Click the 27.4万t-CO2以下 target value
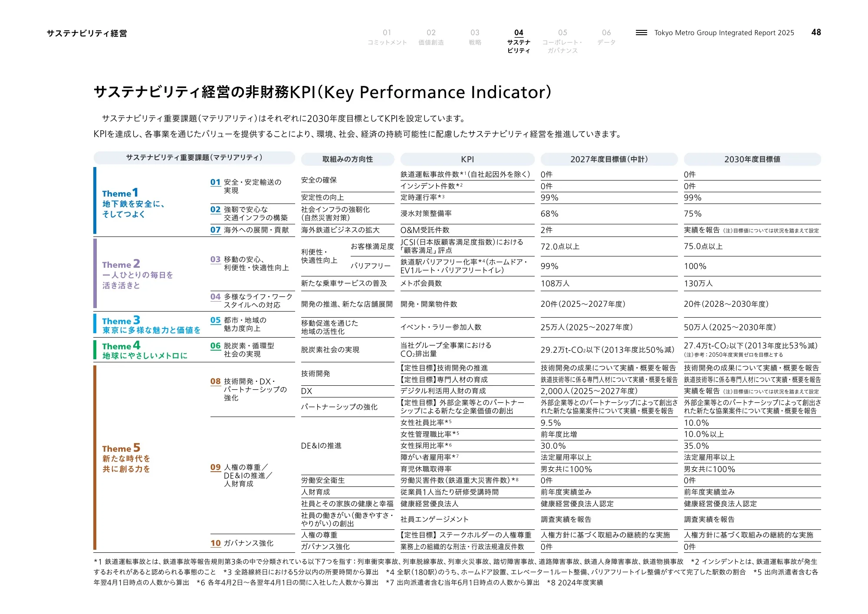Viewport: 868px width, 614px height. pyautogui.click(x=751, y=346)
